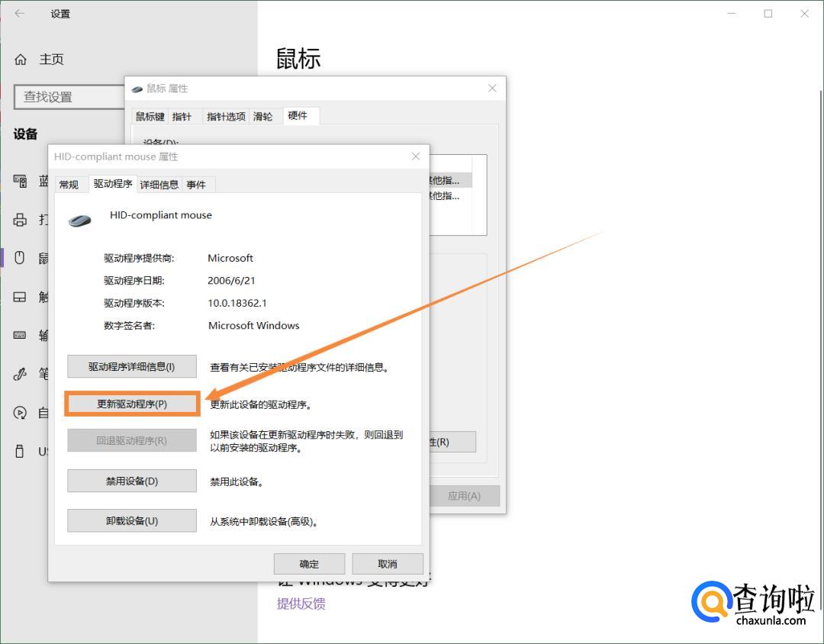824x644 pixels.
Task: Select the AutoPlay icon in sidebar
Action: point(21,413)
